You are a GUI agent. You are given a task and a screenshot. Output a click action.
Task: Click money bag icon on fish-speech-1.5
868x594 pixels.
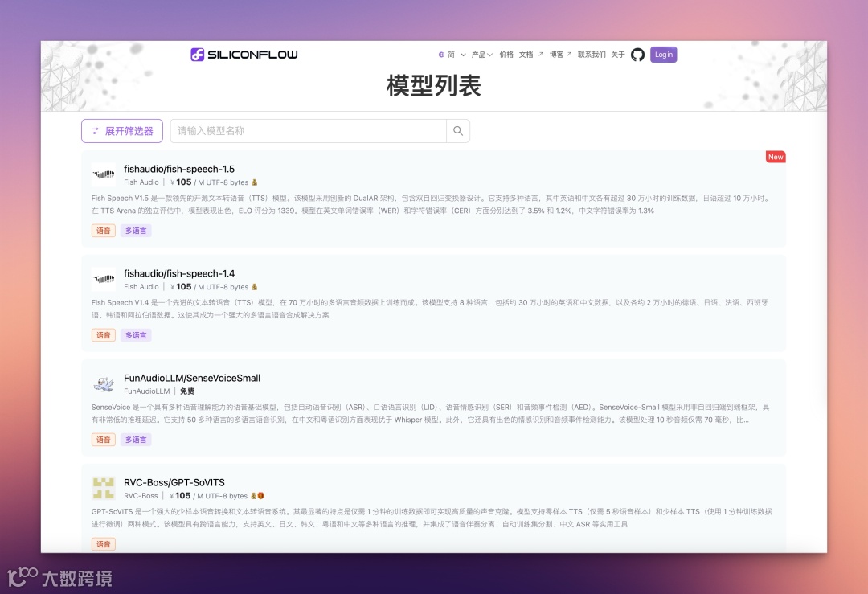(255, 182)
